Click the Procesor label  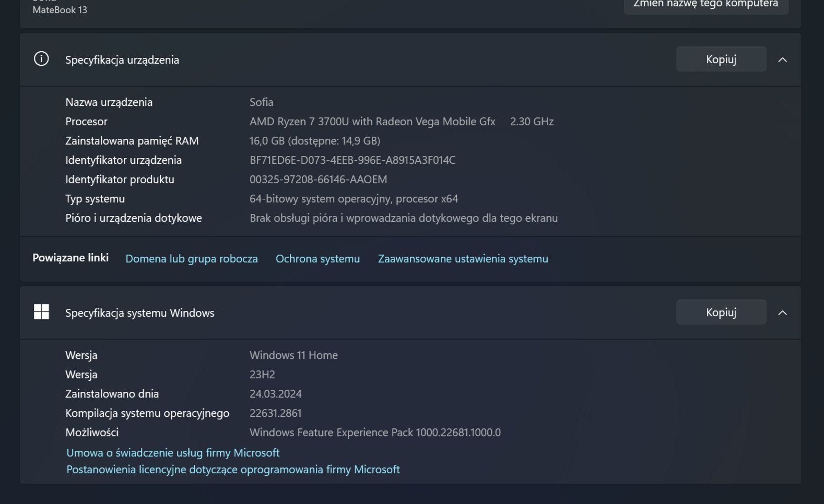click(x=86, y=122)
